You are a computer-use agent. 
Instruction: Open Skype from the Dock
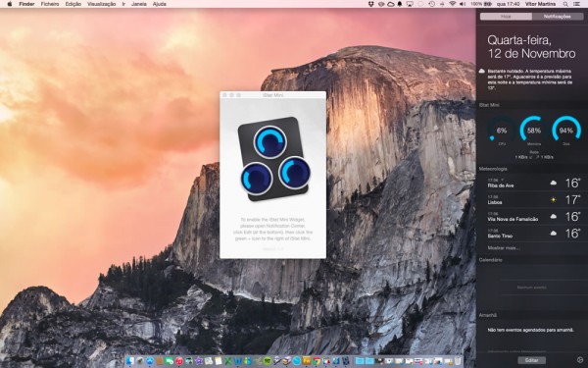coord(296,361)
